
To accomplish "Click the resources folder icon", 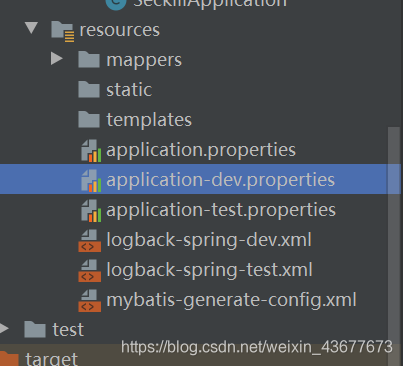I will coord(62,31).
